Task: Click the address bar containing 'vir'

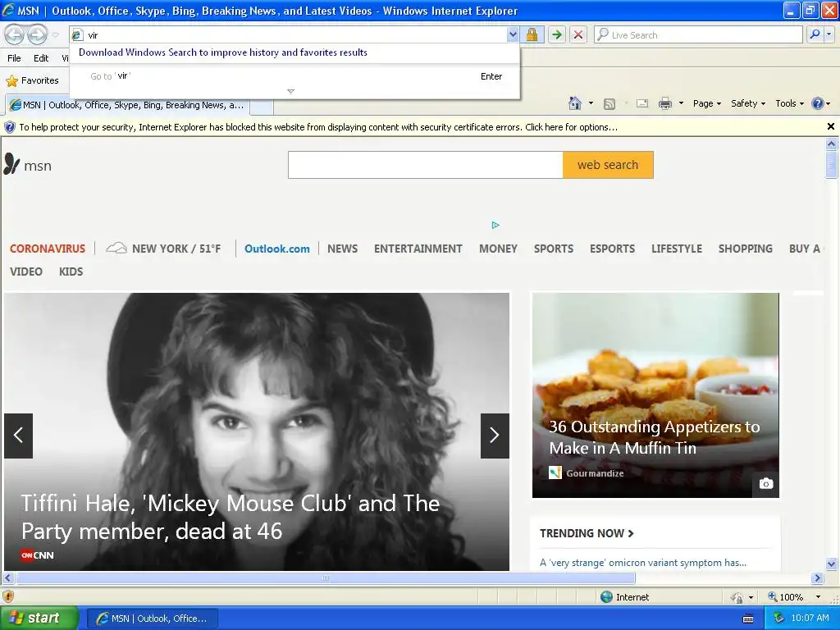Action: 288,34
